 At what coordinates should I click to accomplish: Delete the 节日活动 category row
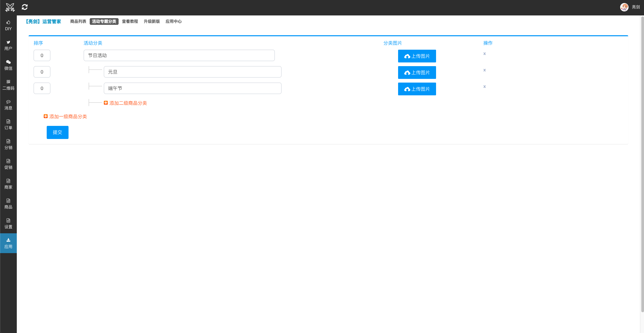pyautogui.click(x=484, y=54)
